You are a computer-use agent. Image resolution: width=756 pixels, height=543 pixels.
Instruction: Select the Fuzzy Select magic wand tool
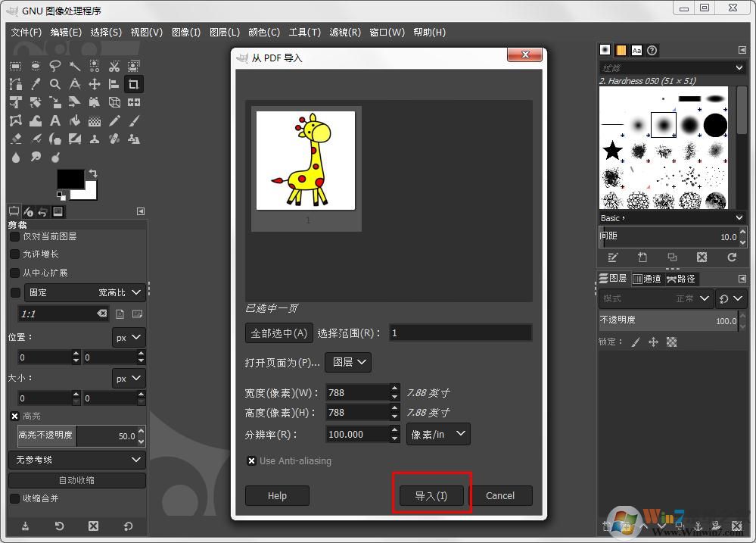[75, 66]
